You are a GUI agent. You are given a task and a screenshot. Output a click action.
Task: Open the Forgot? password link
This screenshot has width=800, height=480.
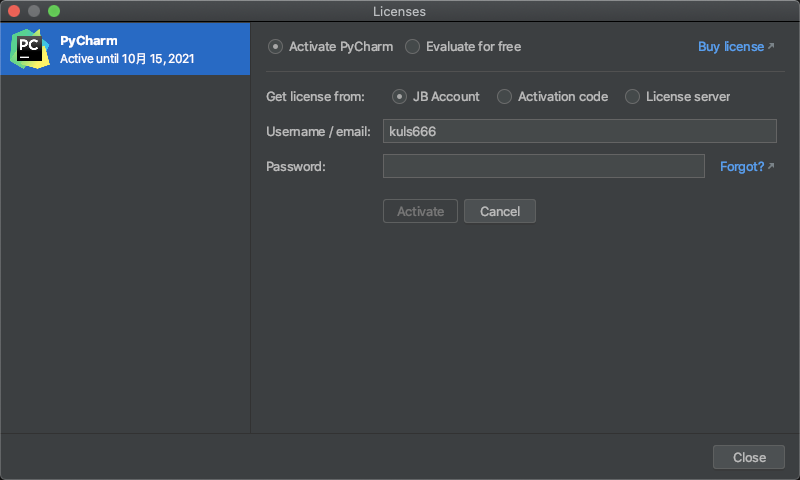pos(747,167)
